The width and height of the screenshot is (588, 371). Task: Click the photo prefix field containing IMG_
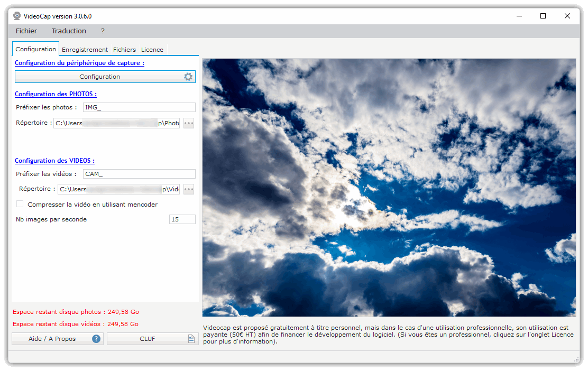pos(139,108)
